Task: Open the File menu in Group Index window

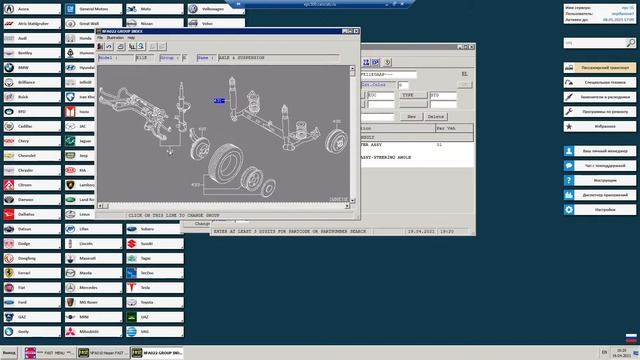Action: click(x=100, y=38)
